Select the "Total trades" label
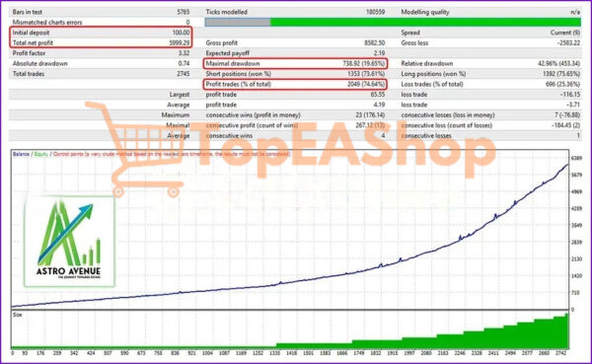The width and height of the screenshot is (592, 364). point(29,74)
